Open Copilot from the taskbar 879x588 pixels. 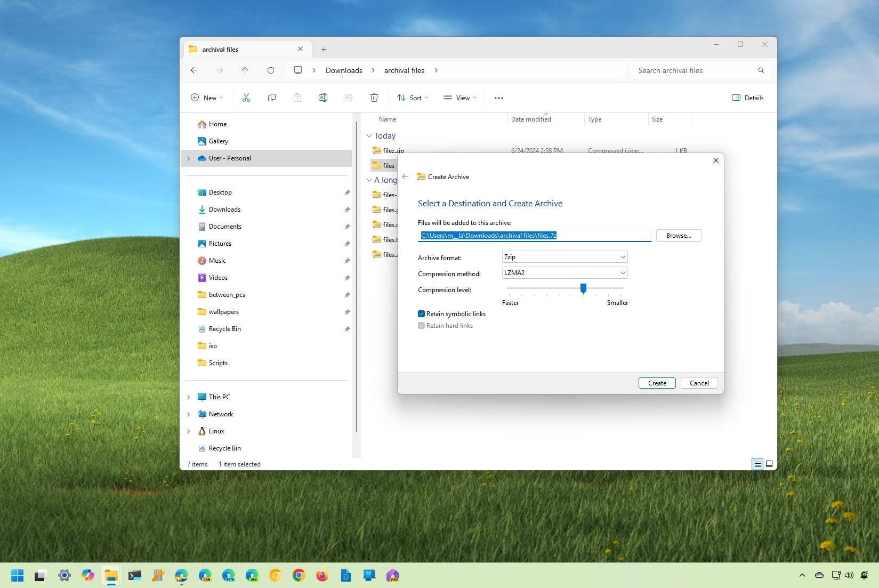coord(88,575)
